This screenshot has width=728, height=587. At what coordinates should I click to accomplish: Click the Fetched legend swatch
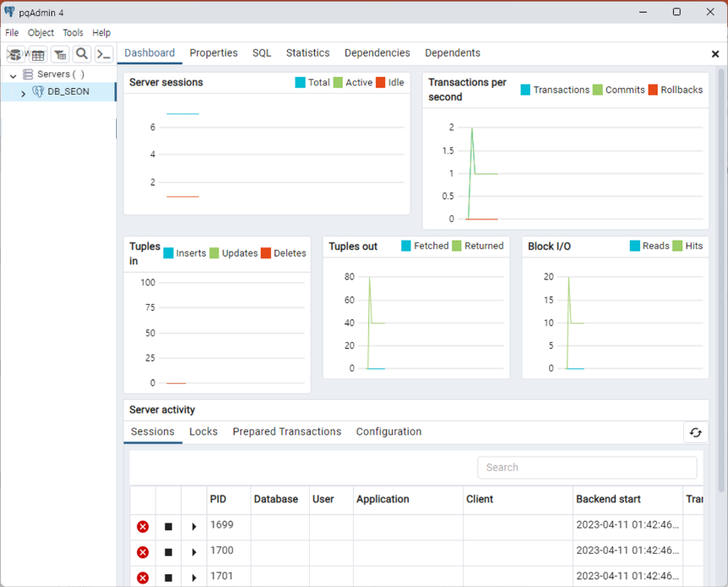click(x=405, y=246)
